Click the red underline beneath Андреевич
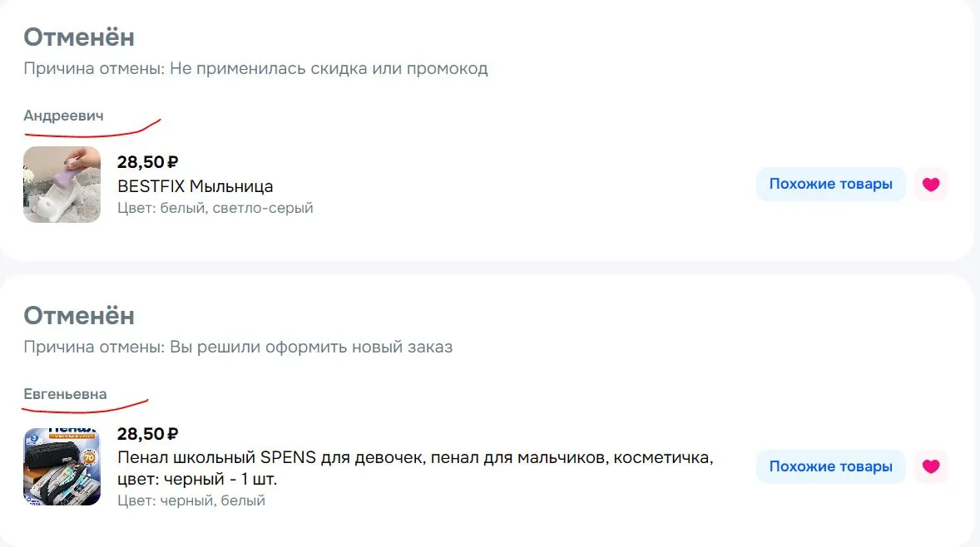Viewport: 980px width, 547px height. 92,129
